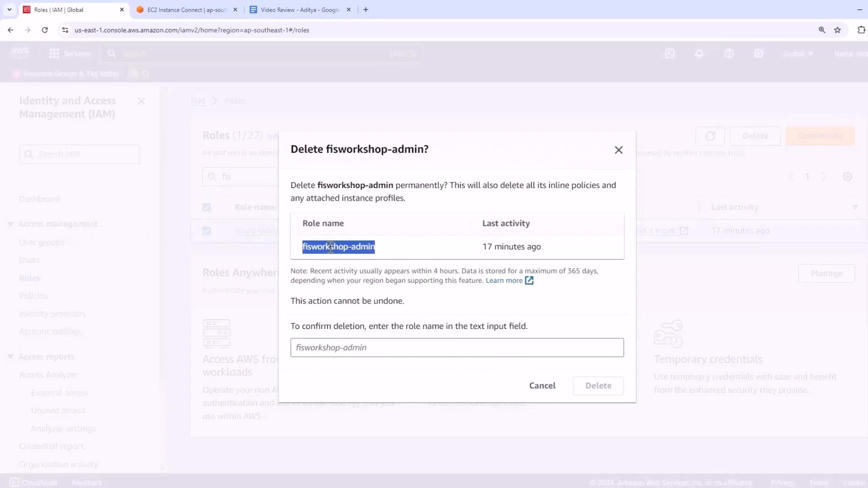This screenshot has height=488, width=868.
Task: Collapse the Access reports section
Action: (x=10, y=357)
